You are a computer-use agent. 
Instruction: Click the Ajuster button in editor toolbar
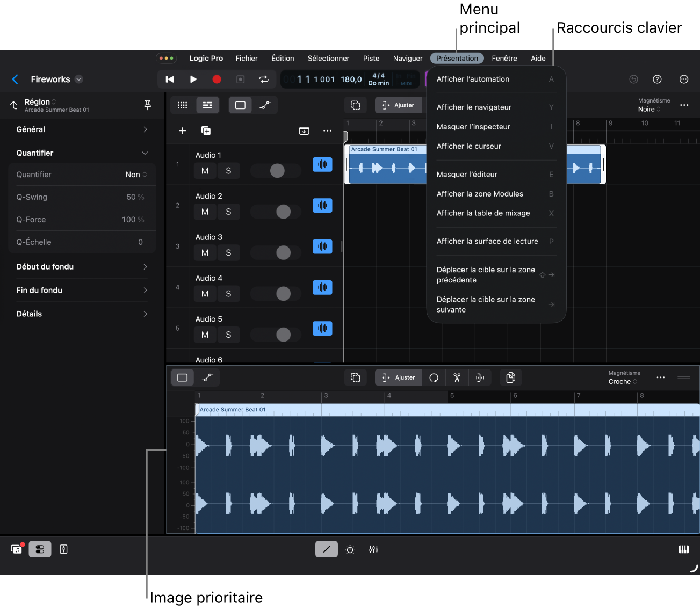pyautogui.click(x=399, y=378)
